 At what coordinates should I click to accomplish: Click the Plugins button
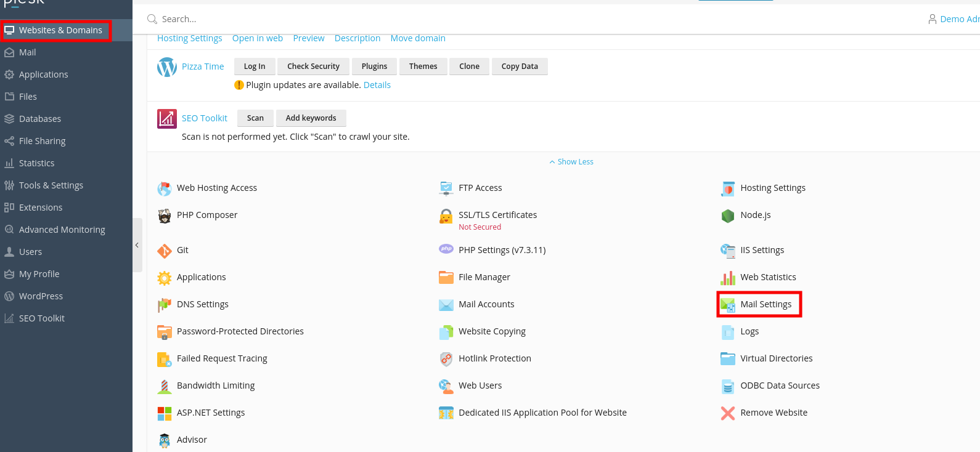(x=374, y=67)
